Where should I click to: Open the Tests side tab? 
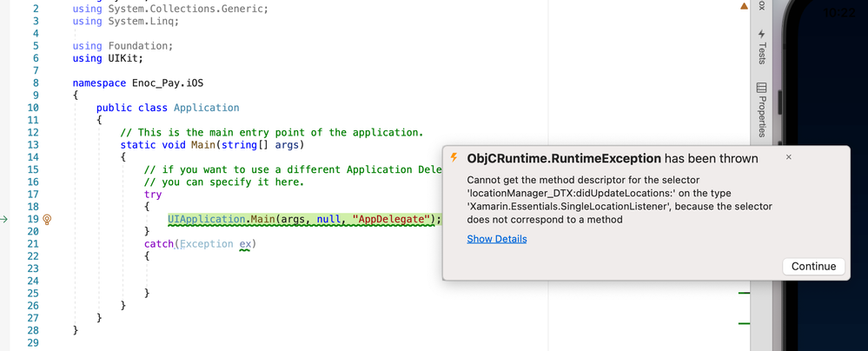coord(762,52)
